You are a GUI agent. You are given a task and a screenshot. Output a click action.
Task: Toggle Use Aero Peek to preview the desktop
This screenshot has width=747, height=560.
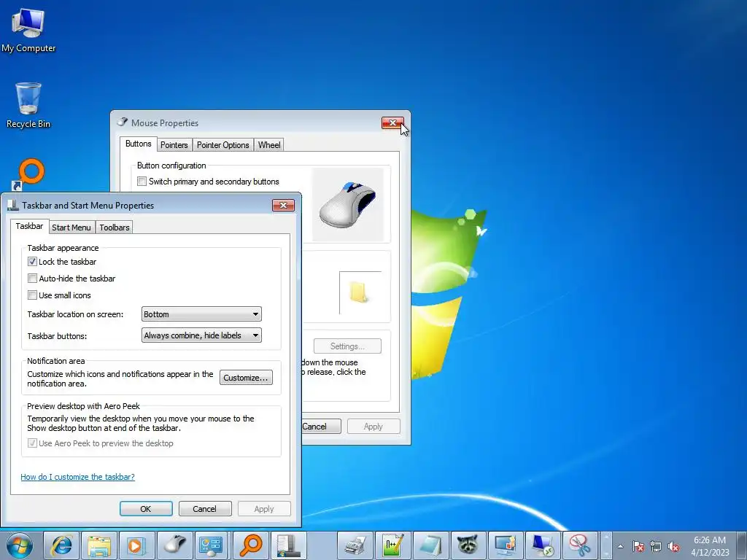(x=32, y=443)
